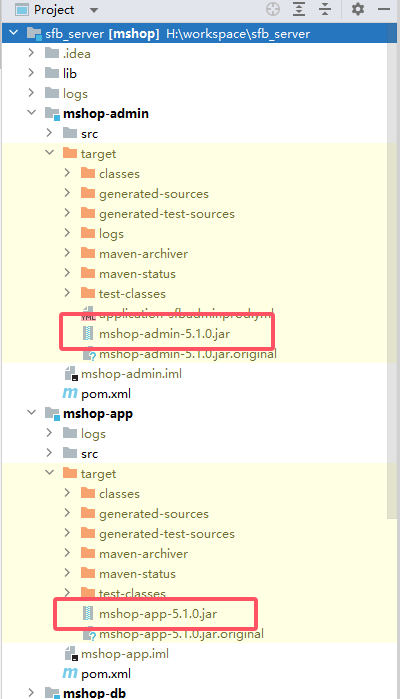The image size is (400, 699).
Task: Expand generated-test-sources in mshop-admin target
Action: (x=67, y=213)
